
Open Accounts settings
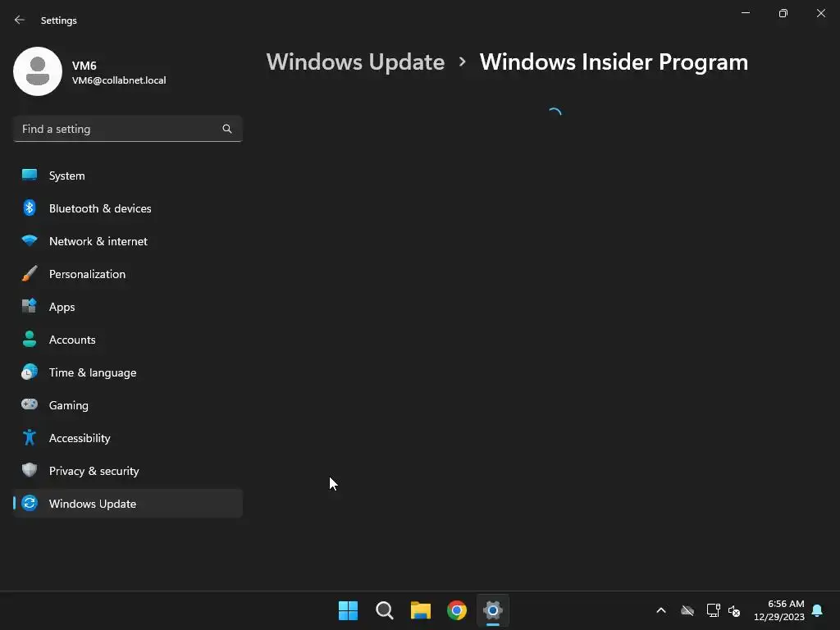tap(127, 340)
